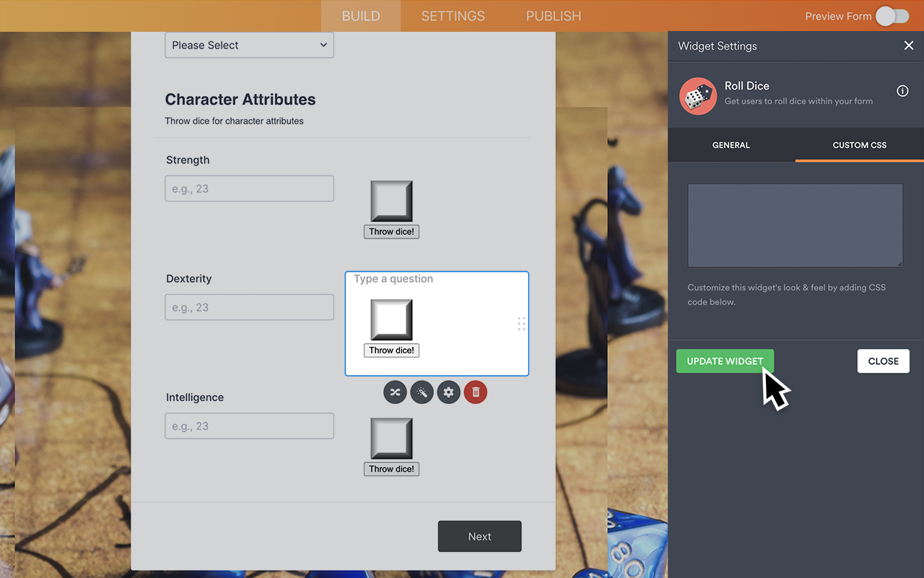Click inside the custom CSS code textarea
This screenshot has height=578, width=924.
pyautogui.click(x=795, y=225)
